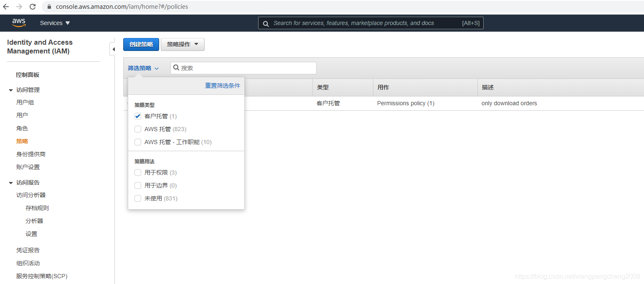Screen dimensions: 644x284
Task: Open 凭证报告 in sidebar
Action: click(x=28, y=250)
